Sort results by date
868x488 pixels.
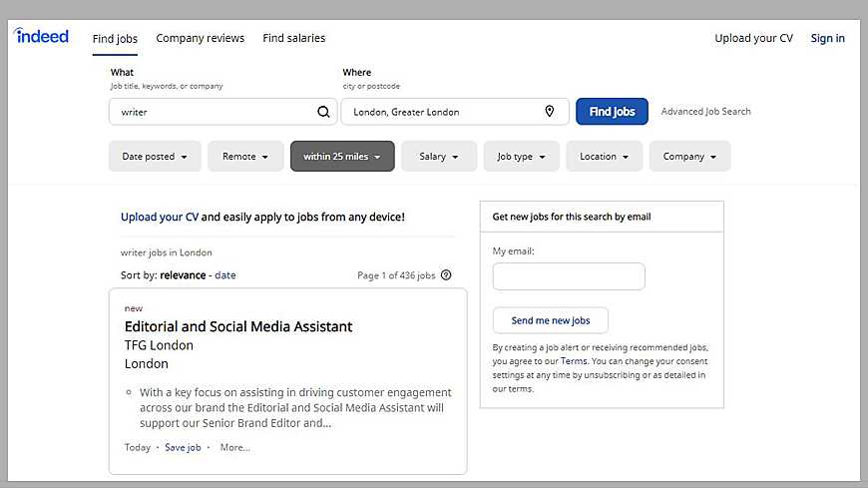click(x=225, y=275)
